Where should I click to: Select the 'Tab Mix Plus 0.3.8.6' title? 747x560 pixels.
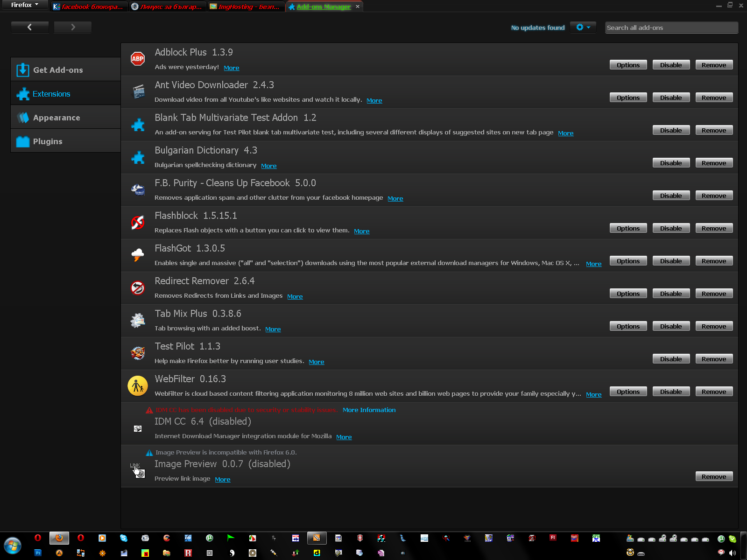198,314
